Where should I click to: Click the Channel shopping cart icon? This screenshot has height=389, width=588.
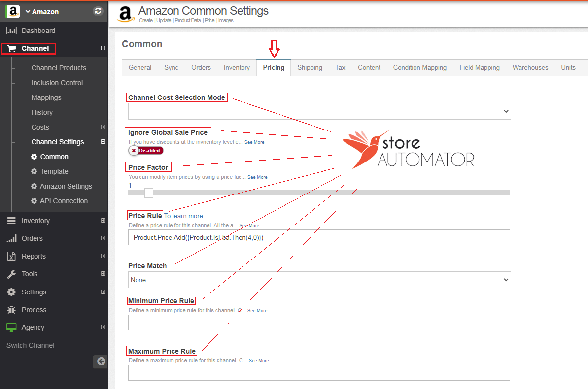[x=12, y=48]
